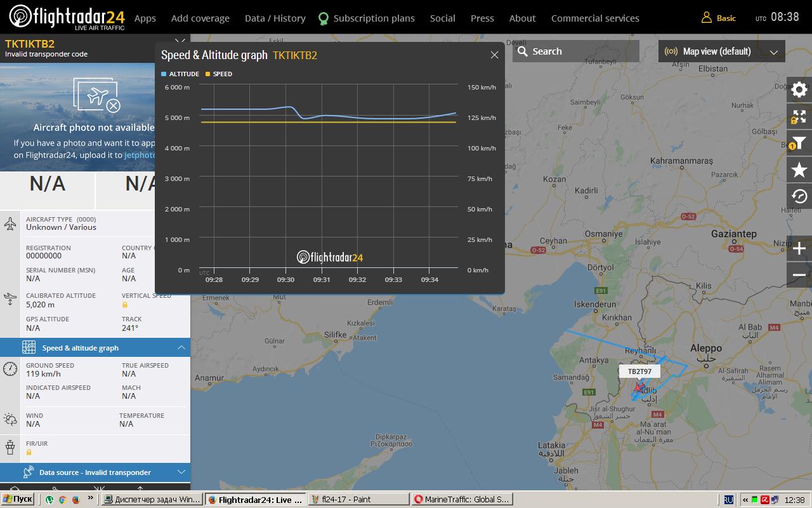
Task: Open Firefox from quick launch
Action: point(76,500)
